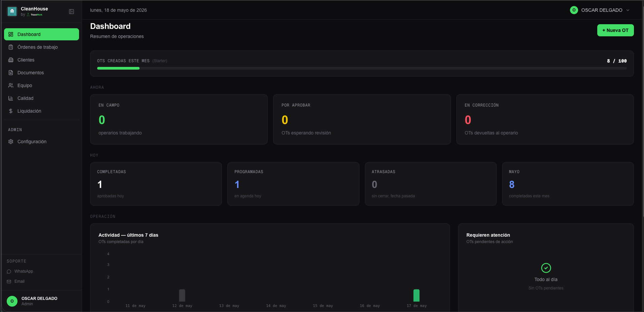Create a new order with + Nueva OT
The width and height of the screenshot is (644, 312).
click(x=615, y=30)
